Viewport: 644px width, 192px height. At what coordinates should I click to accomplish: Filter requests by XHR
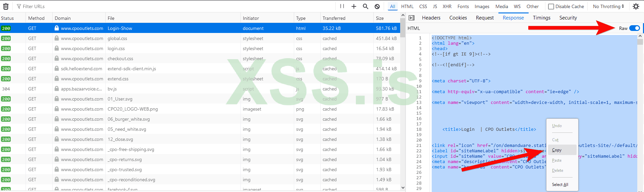447,6
